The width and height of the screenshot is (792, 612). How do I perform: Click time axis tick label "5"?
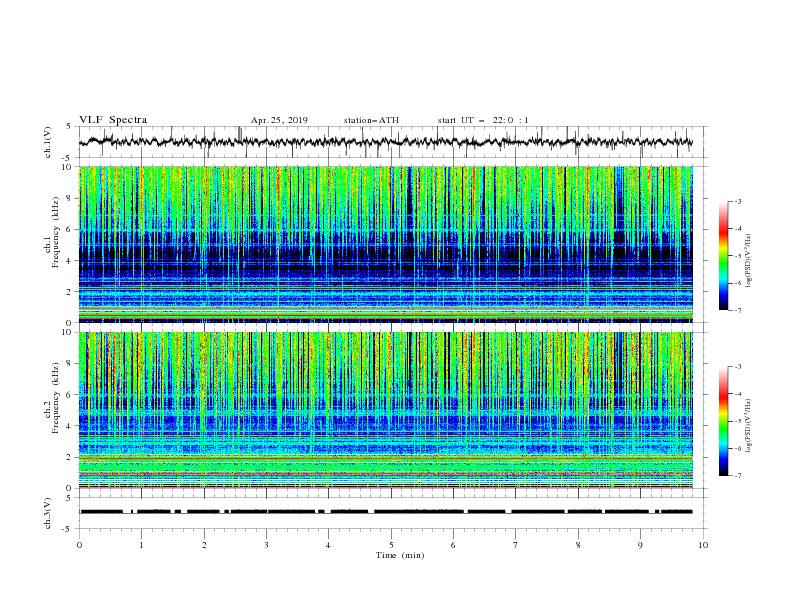pyautogui.click(x=391, y=545)
